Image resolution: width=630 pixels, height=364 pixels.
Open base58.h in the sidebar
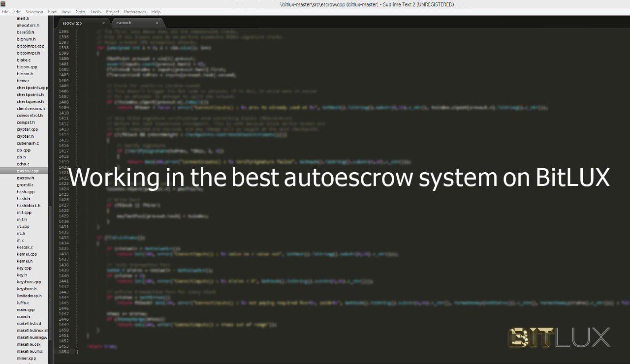coord(26,32)
